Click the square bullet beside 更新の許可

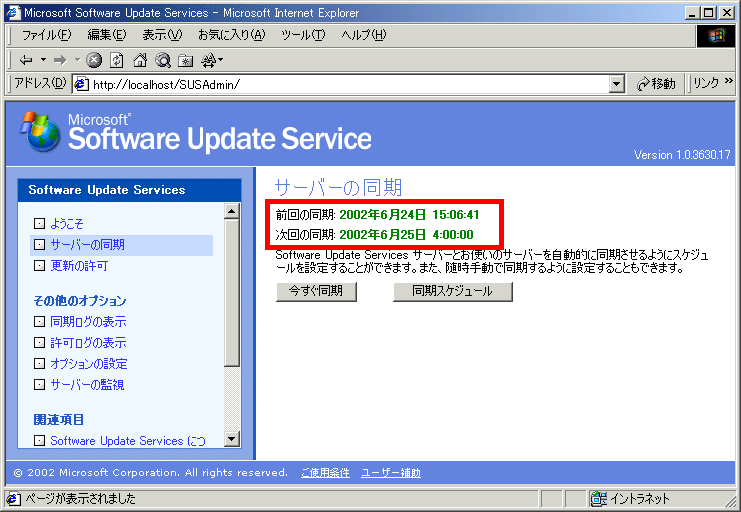[x=40, y=266]
